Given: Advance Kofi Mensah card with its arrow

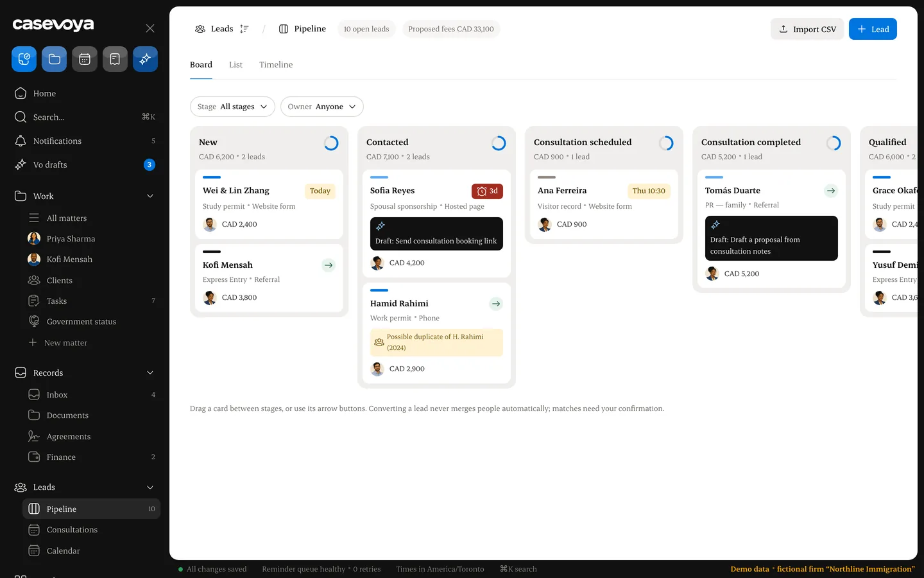Looking at the screenshot, I should click(329, 265).
